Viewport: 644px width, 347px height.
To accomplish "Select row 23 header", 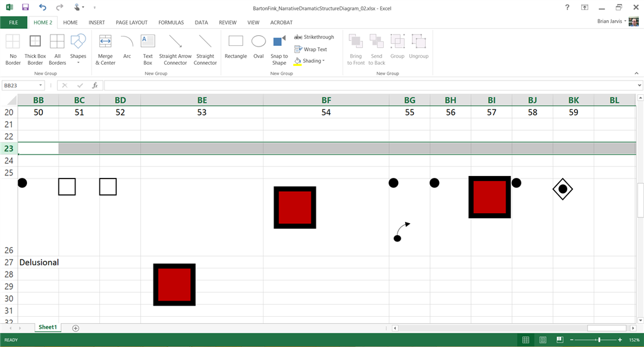I will point(9,148).
